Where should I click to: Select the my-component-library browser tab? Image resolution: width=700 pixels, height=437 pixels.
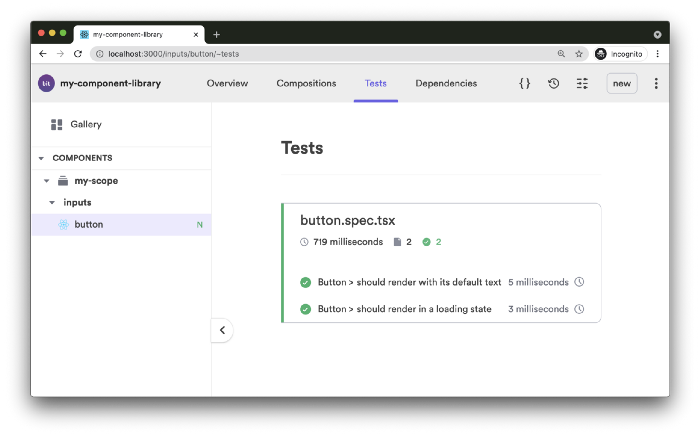pos(139,34)
